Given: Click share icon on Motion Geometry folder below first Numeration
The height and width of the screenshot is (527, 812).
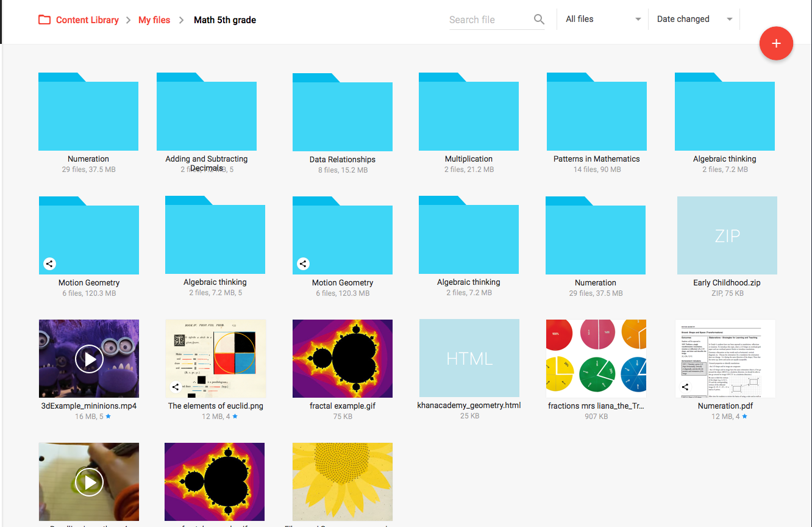Looking at the screenshot, I should click(50, 263).
